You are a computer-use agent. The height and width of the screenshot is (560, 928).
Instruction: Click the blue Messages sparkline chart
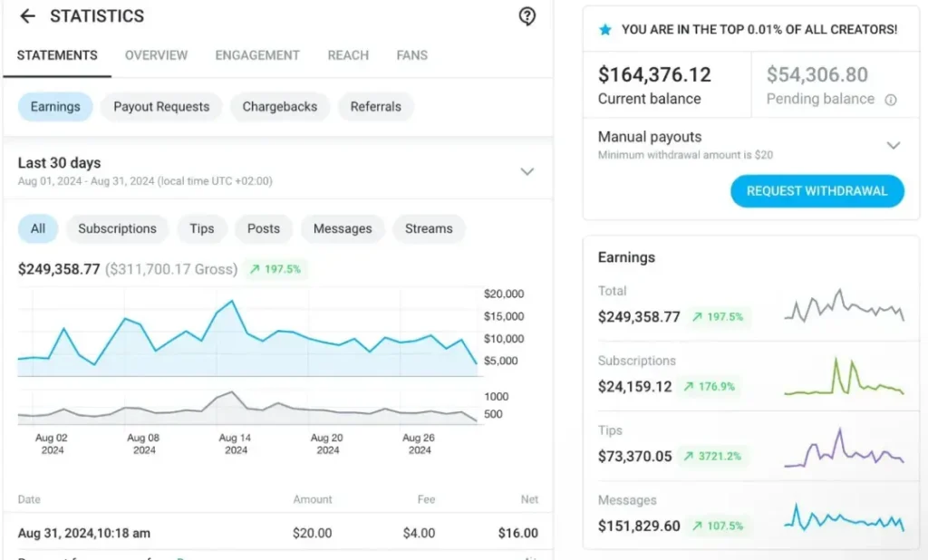tap(844, 517)
